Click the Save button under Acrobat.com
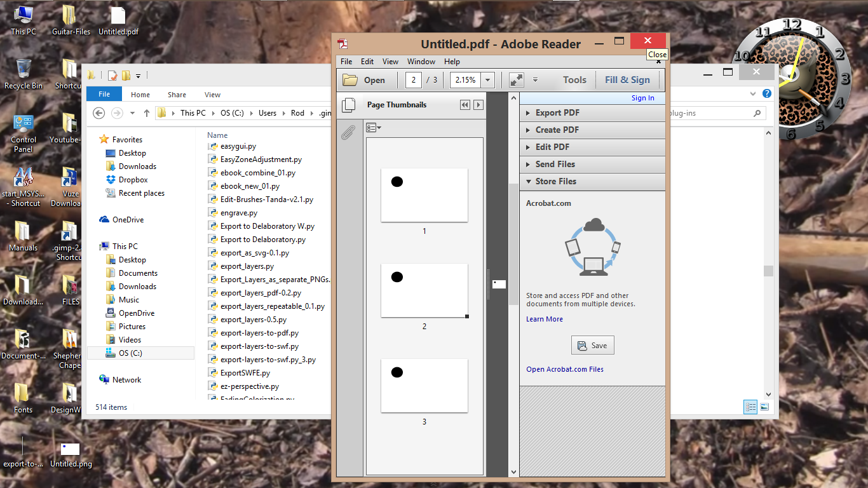868x488 pixels. pos(593,346)
